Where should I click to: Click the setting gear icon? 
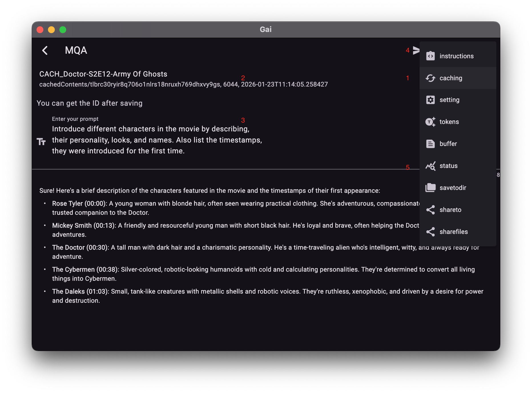tap(430, 100)
